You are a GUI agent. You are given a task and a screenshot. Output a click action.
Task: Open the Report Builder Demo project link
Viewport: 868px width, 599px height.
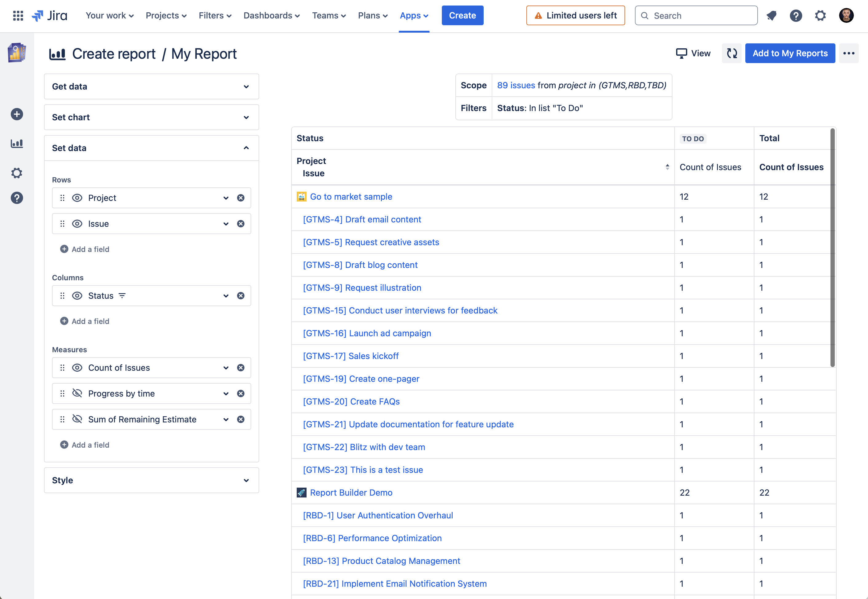351,493
